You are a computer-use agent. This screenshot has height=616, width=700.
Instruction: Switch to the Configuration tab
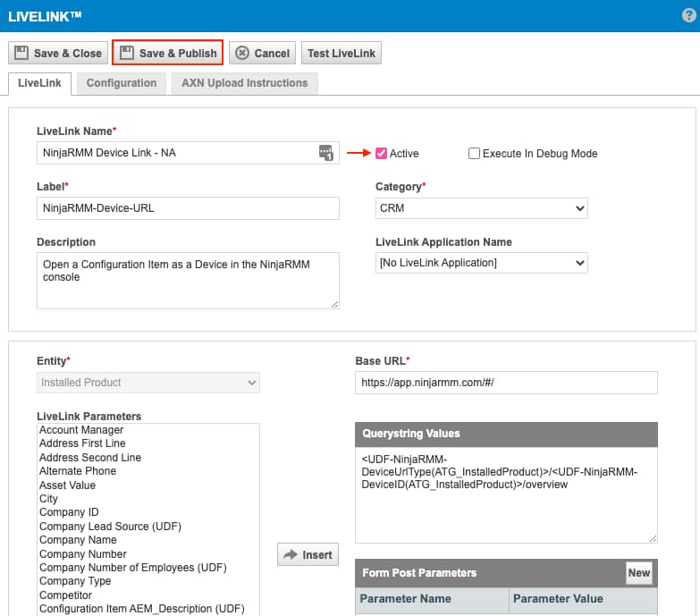tap(122, 83)
